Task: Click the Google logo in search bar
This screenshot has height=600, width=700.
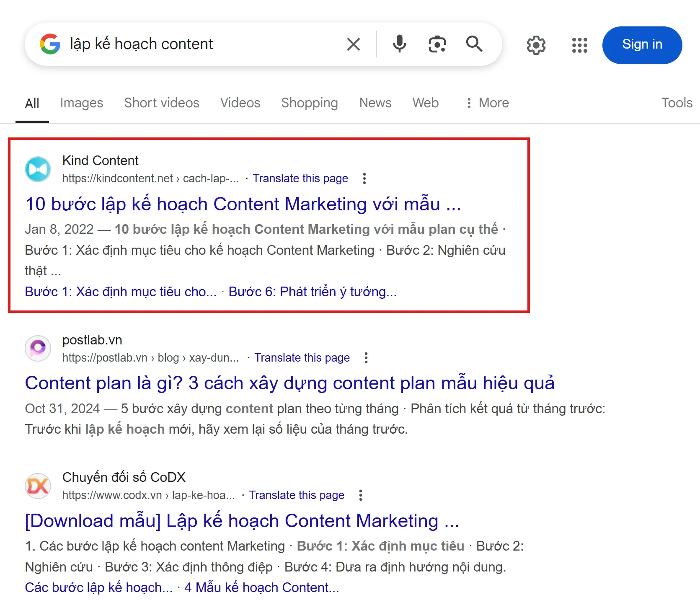Action: coord(50,44)
